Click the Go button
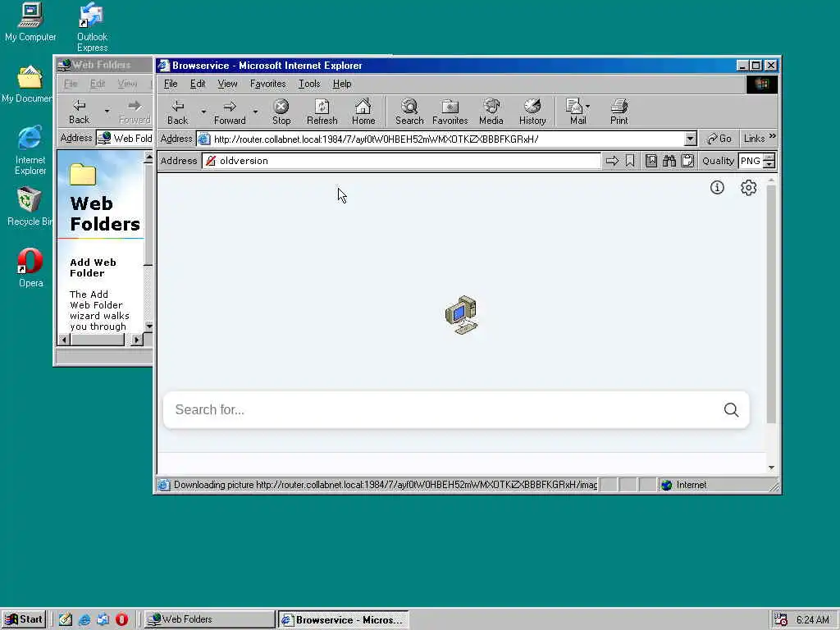The width and height of the screenshot is (840, 630). pos(719,139)
